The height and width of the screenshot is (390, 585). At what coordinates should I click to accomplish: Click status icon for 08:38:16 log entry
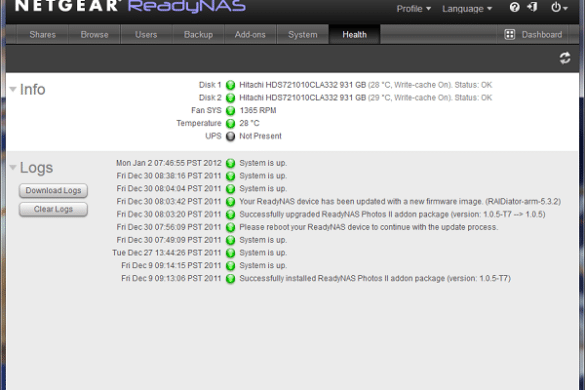(x=231, y=176)
